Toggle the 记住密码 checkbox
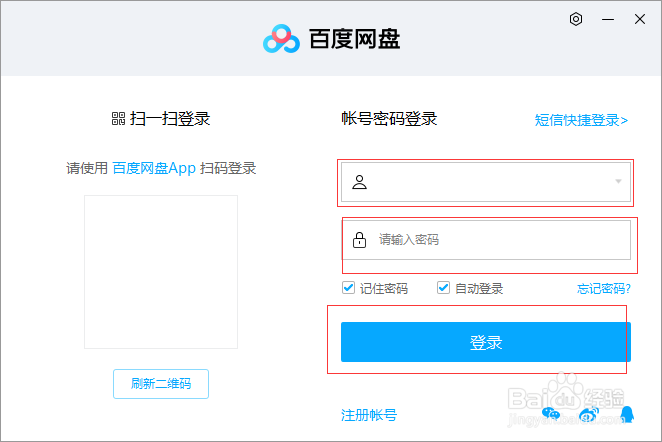The width and height of the screenshot is (662, 442). pos(348,288)
